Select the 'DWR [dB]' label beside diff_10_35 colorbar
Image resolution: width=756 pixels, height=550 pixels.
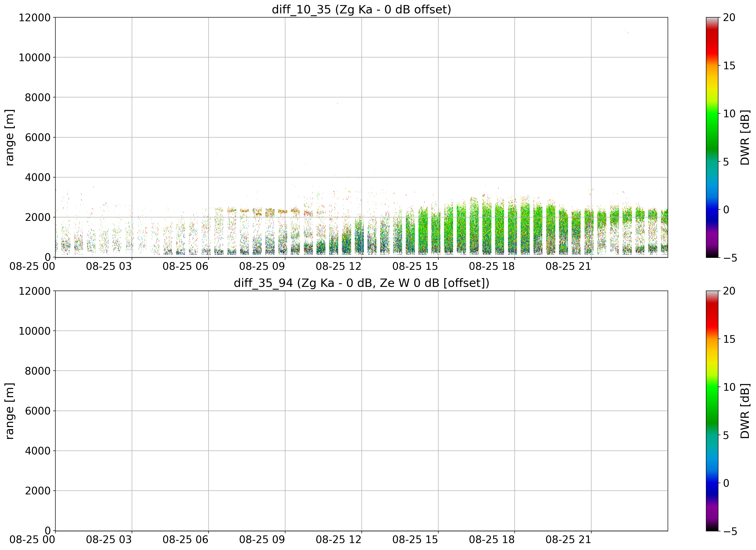click(x=745, y=137)
